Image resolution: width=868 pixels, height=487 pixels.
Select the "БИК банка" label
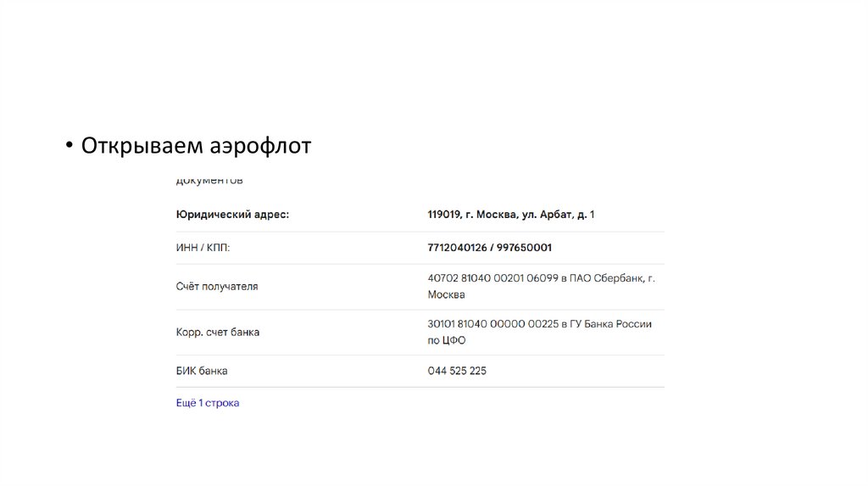[x=202, y=371]
